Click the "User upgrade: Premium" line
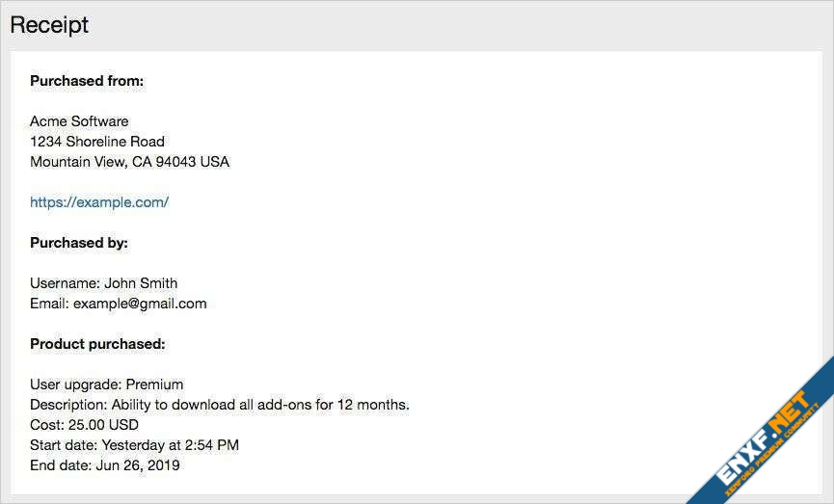 (106, 385)
